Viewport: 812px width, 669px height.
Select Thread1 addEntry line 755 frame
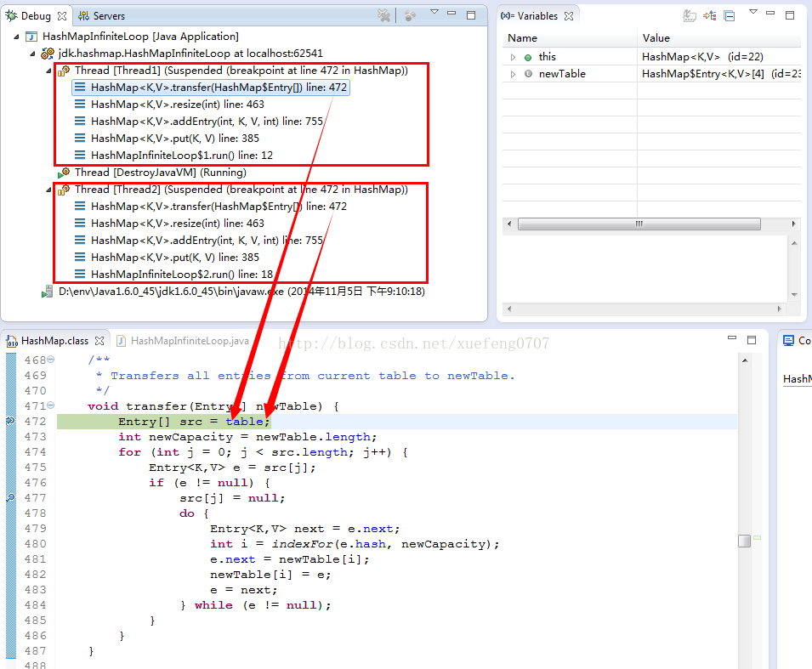[198, 122]
